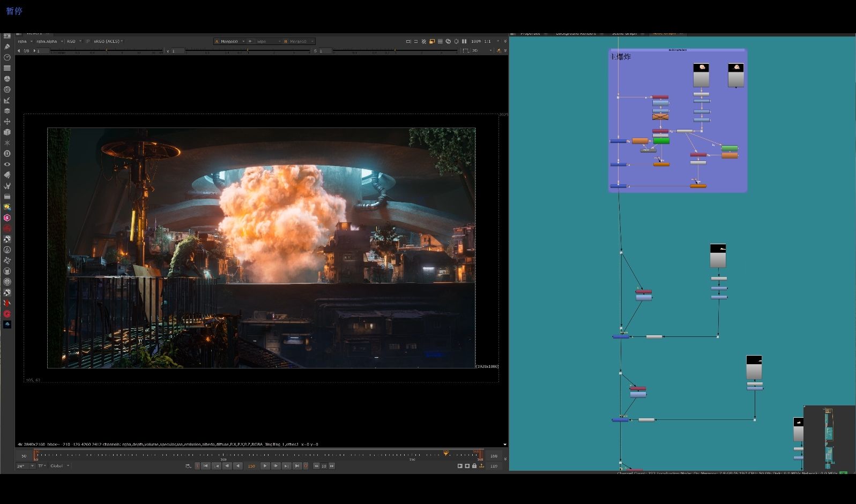Toggle the viewer pause button

[x=464, y=41]
